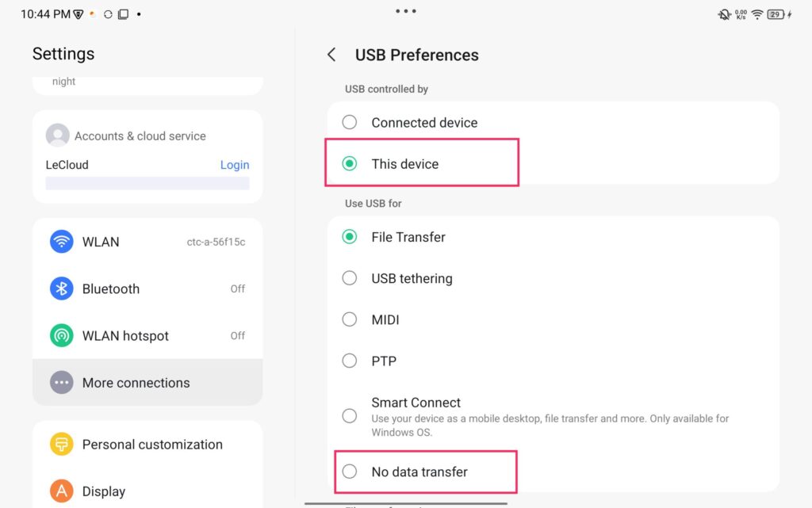Choose the PTP radio option
Viewport: 812px width, 508px height.
[350, 361]
